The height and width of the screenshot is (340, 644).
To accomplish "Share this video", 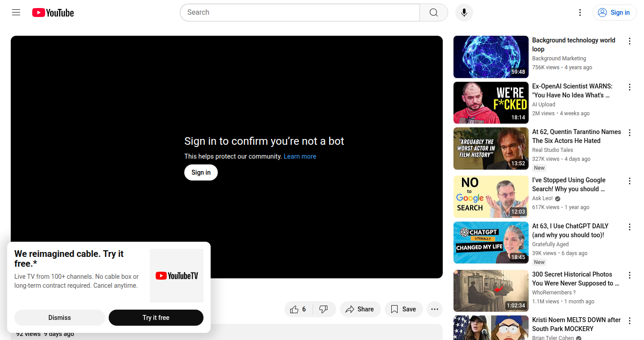I will point(360,309).
